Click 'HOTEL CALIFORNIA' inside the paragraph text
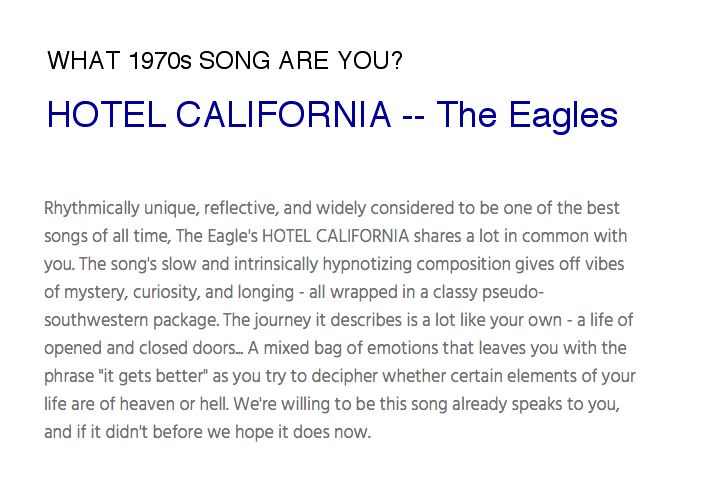Screen dimensions: 711x500 [x=336, y=236]
